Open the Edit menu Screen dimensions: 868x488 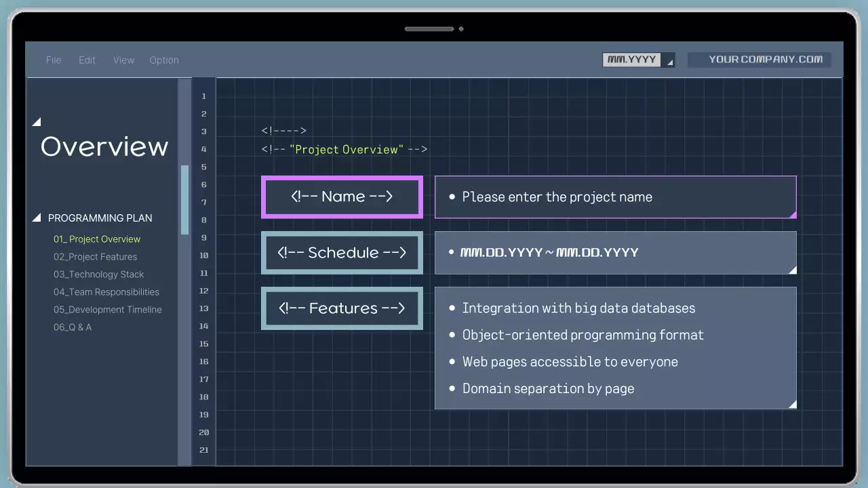click(87, 60)
